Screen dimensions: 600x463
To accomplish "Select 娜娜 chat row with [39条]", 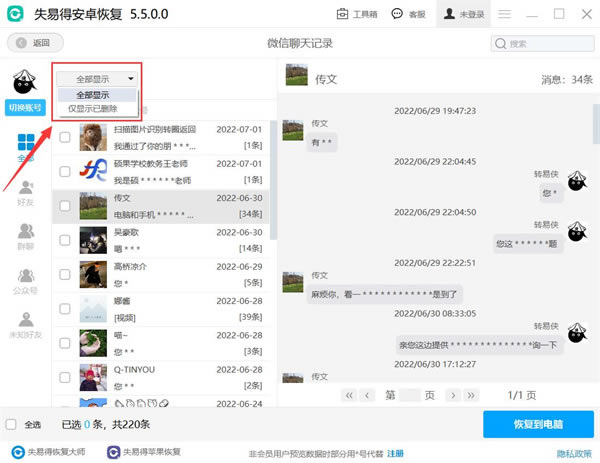I will (161, 309).
